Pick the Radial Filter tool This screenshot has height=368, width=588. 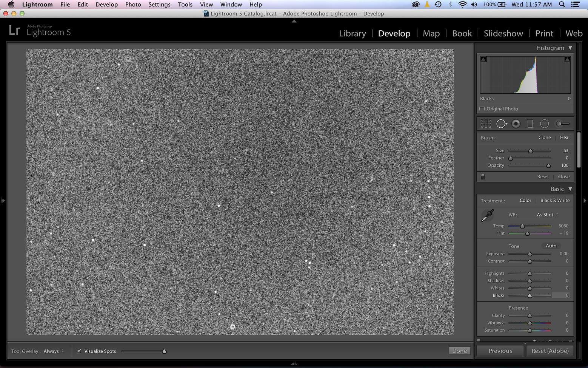pyautogui.click(x=544, y=124)
